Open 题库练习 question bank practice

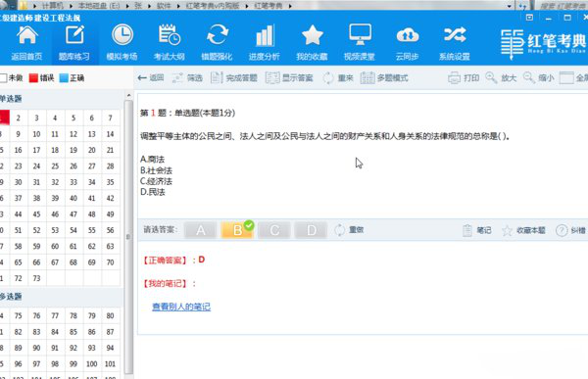[x=74, y=42]
